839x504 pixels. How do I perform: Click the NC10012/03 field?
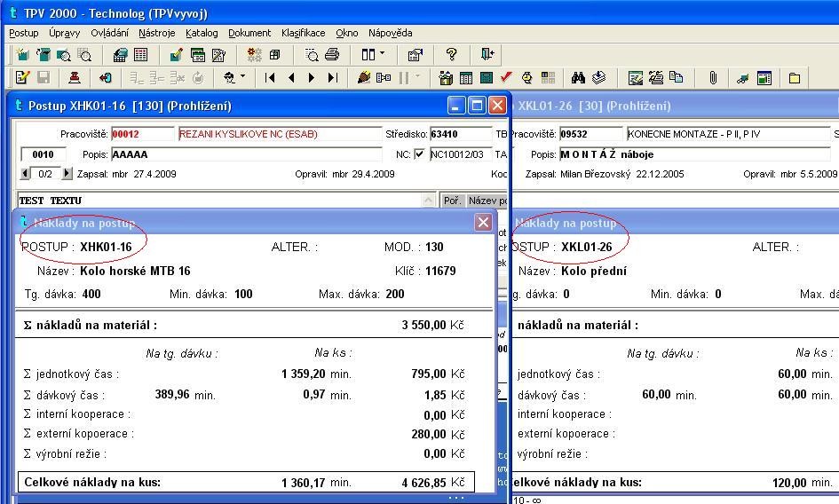[461, 154]
